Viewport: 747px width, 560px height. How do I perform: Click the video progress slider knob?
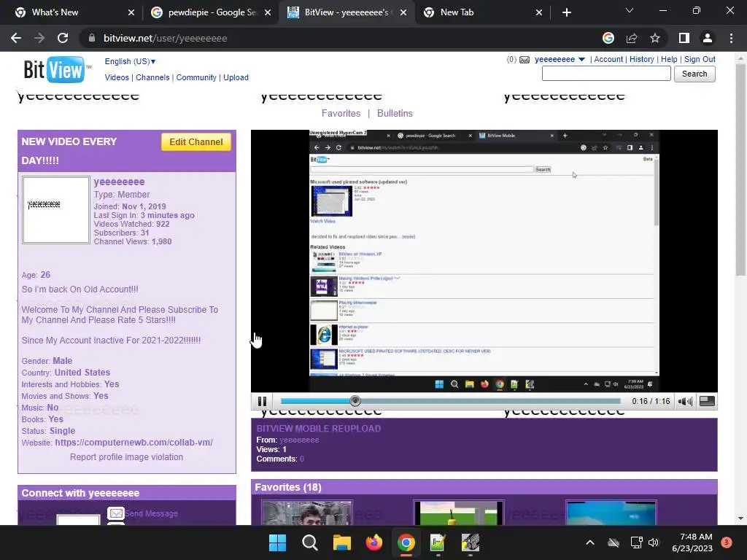[x=355, y=402]
